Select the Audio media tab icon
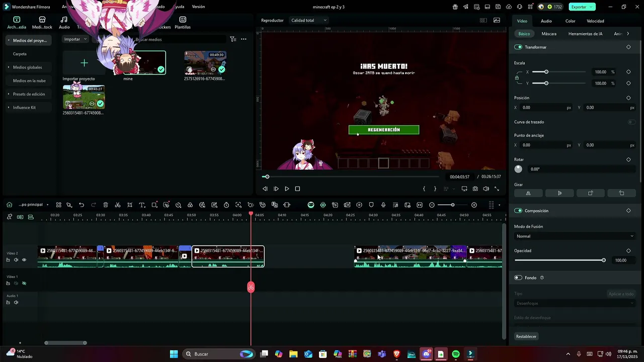 click(x=64, y=20)
